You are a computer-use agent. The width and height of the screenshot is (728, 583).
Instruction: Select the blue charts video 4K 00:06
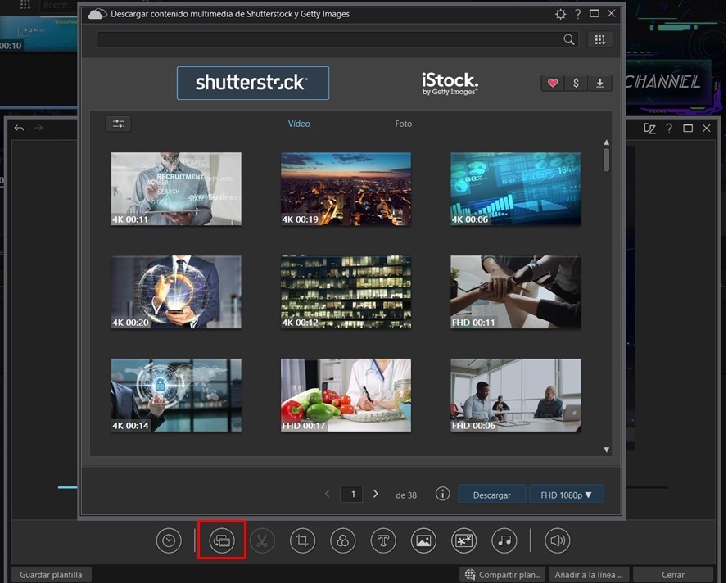[x=515, y=189]
